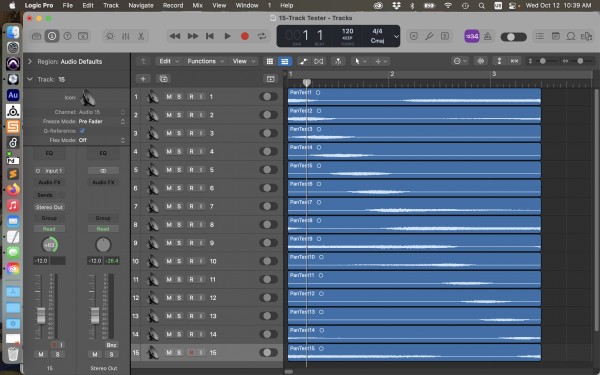Open the Mixer icon in control bar
This screenshot has width=600, height=375.
tap(126, 36)
